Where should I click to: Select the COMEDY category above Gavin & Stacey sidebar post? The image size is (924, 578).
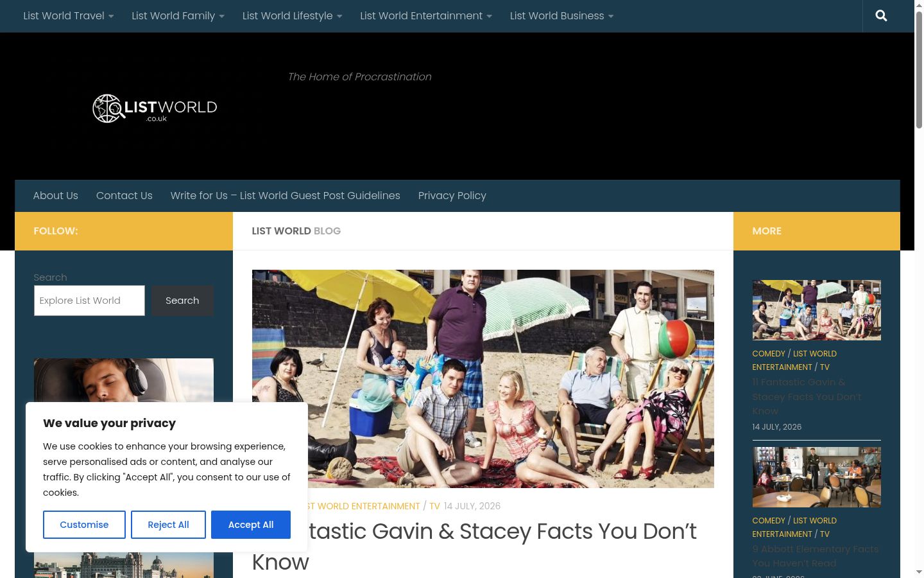tap(769, 354)
